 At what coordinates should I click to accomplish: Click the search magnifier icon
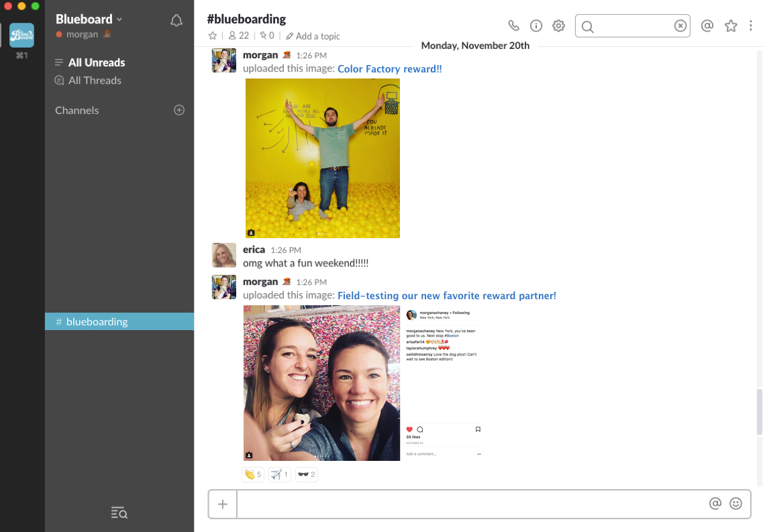tap(587, 26)
